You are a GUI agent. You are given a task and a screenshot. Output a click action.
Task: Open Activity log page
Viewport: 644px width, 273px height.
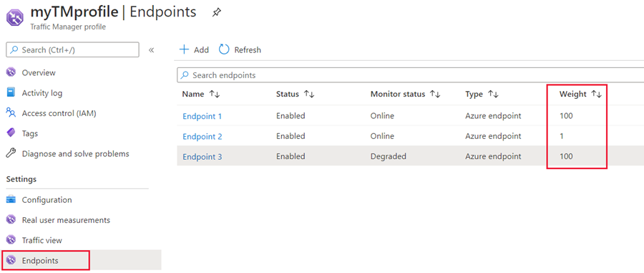pyautogui.click(x=42, y=93)
